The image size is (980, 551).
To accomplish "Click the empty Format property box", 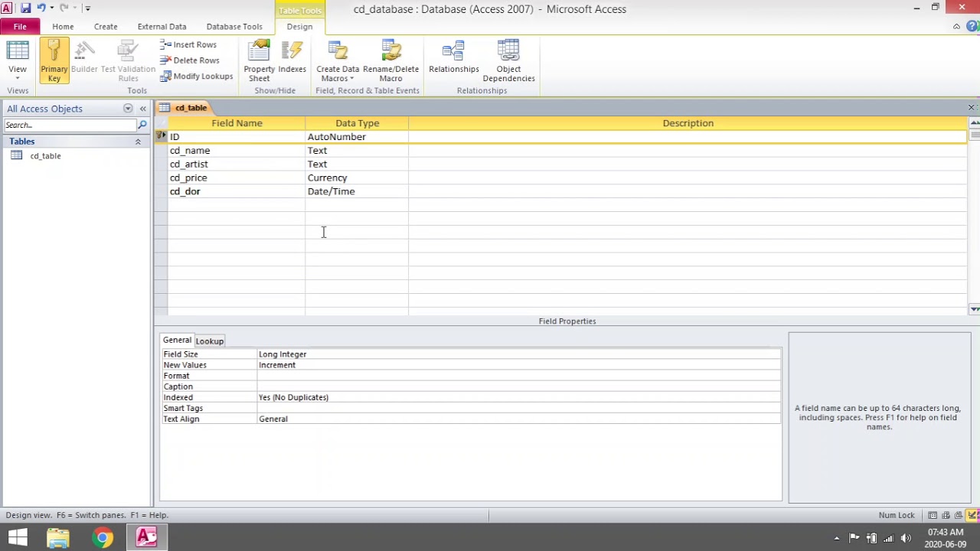I will pos(518,376).
